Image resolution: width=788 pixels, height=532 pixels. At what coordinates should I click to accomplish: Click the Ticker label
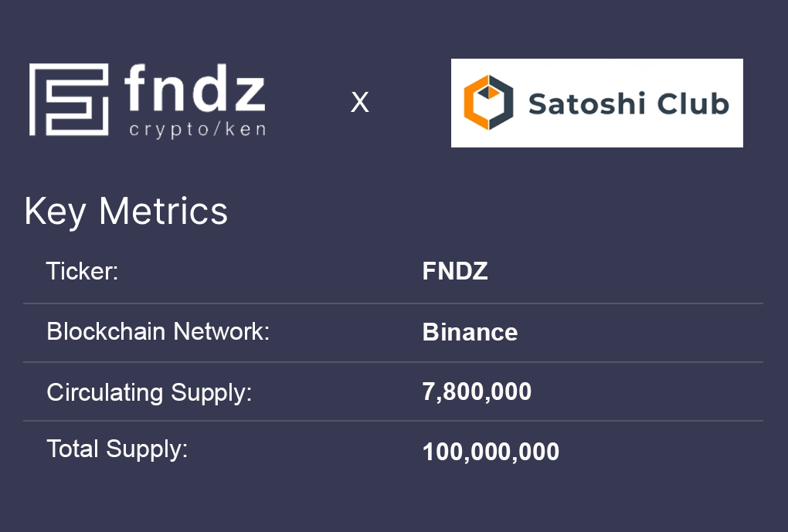[x=82, y=272]
